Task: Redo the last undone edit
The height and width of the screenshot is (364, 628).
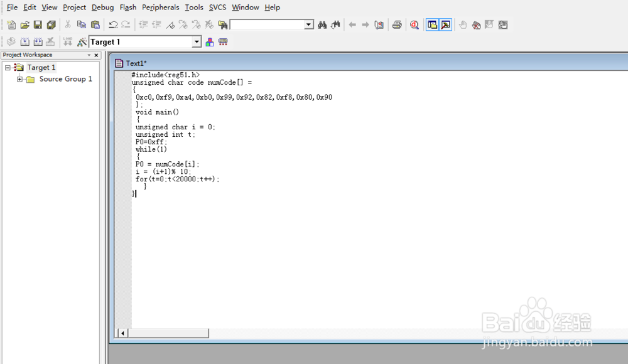Action: (126, 25)
